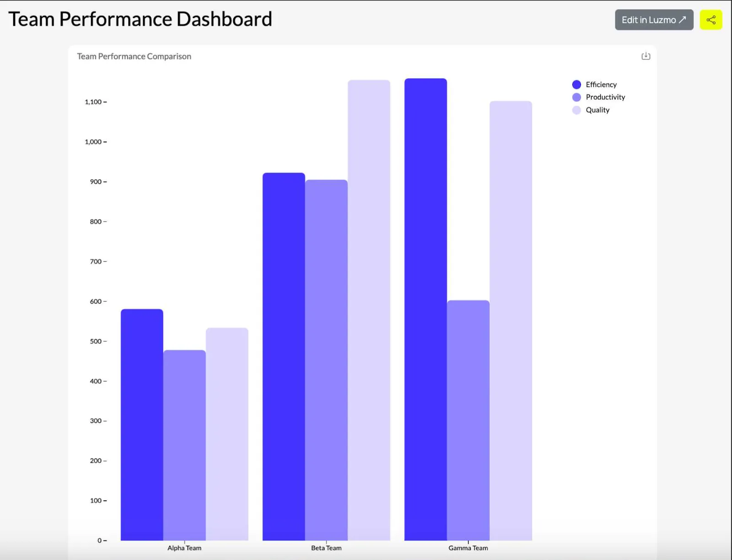Click the 800 y-axis label

coord(96,222)
